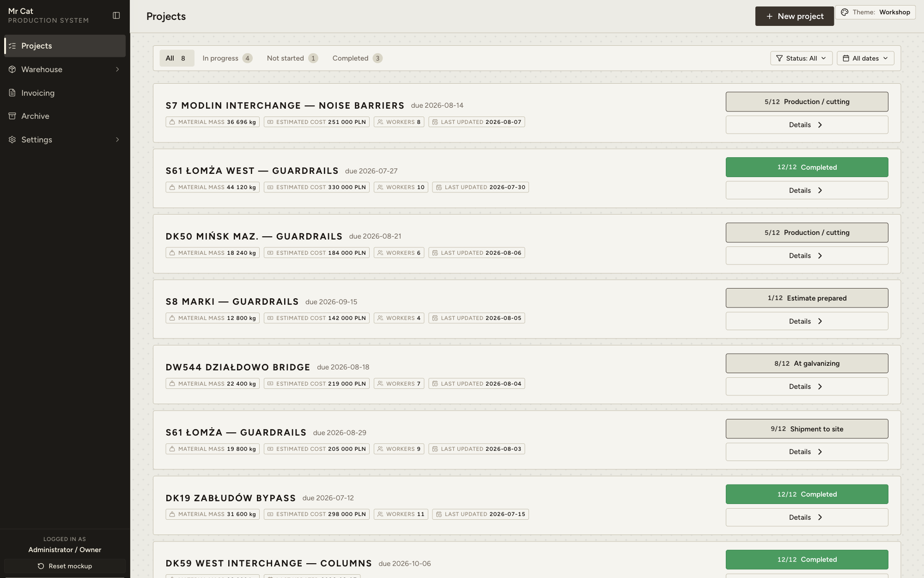The height and width of the screenshot is (578, 924).
Task: Click the 'due 2026-09-15' date text
Action: click(x=331, y=302)
